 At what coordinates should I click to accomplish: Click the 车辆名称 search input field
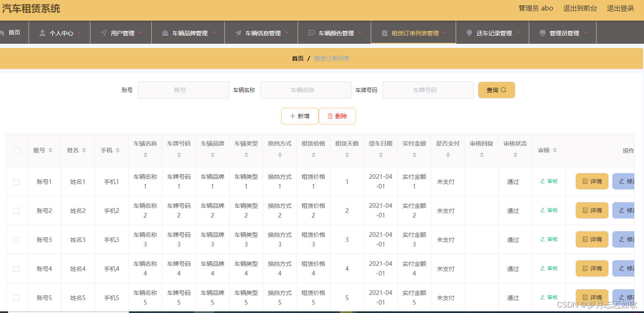(x=306, y=90)
